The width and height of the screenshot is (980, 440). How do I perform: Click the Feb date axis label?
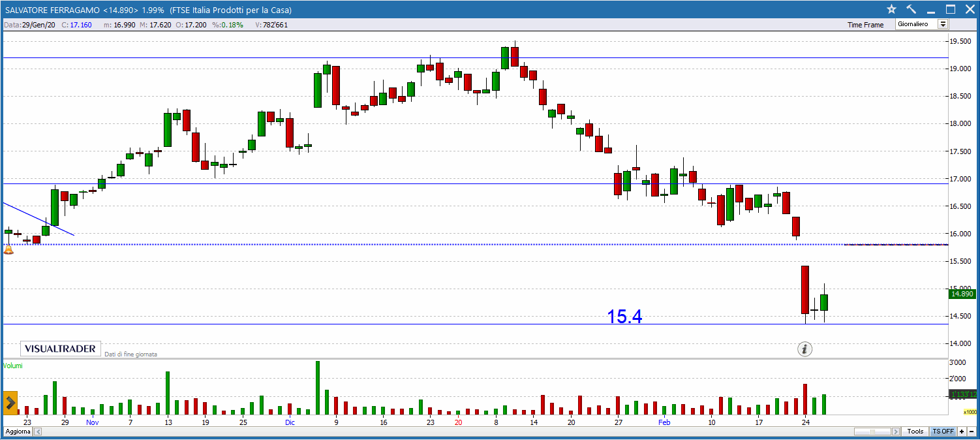pyautogui.click(x=664, y=422)
